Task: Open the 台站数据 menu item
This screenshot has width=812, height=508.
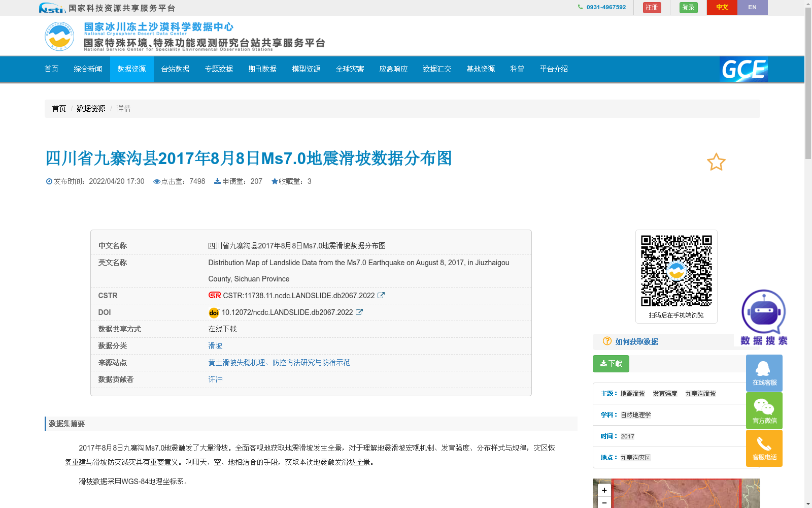Action: (176, 69)
